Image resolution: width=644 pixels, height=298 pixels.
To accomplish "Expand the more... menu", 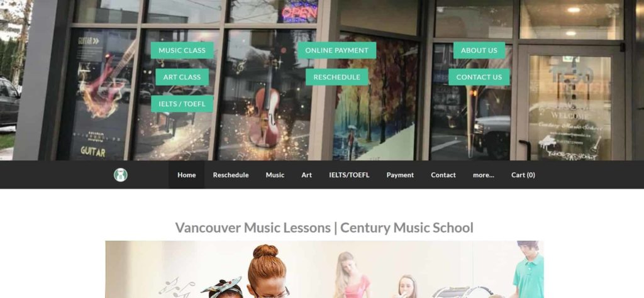I will (x=484, y=175).
